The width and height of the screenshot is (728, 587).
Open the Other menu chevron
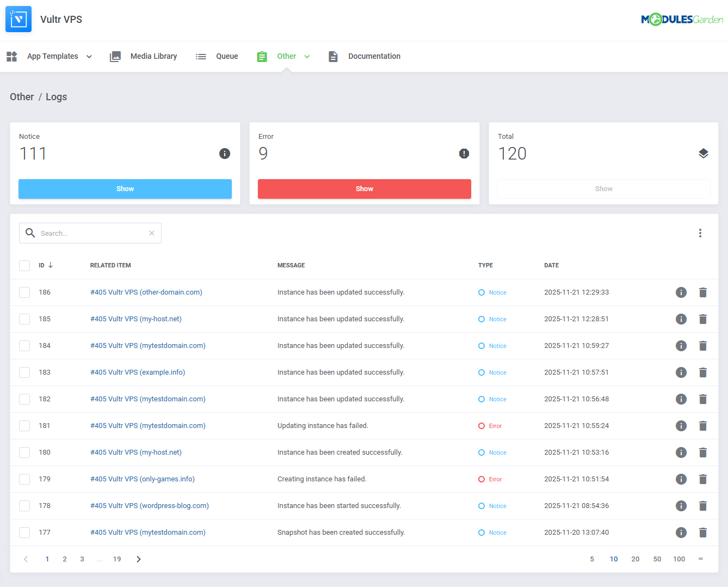tap(307, 56)
